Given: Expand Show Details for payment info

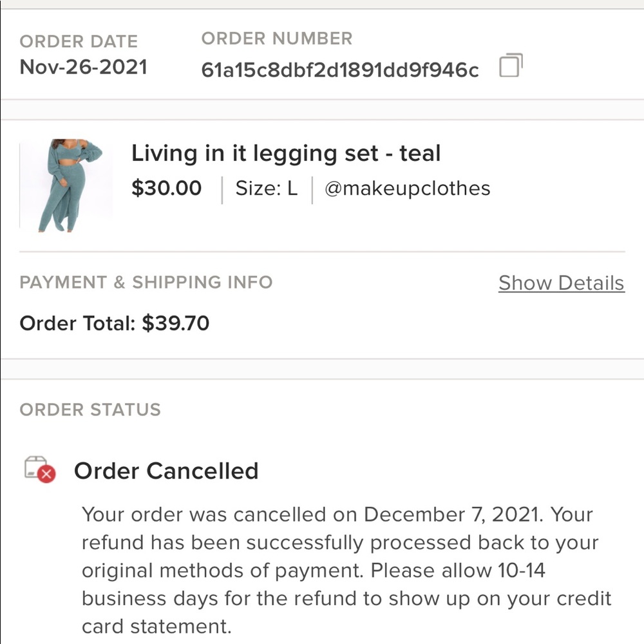Looking at the screenshot, I should pos(561,283).
